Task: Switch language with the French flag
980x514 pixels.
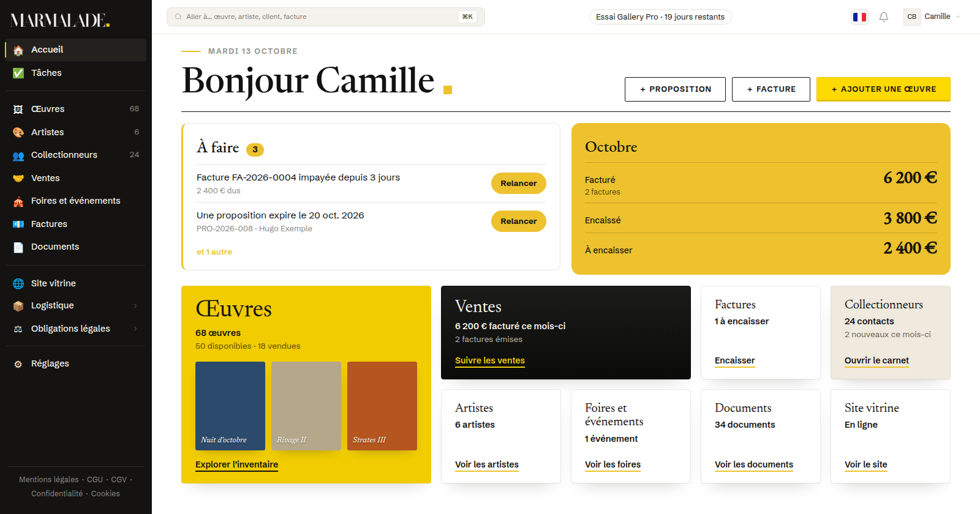Action: 860,17
